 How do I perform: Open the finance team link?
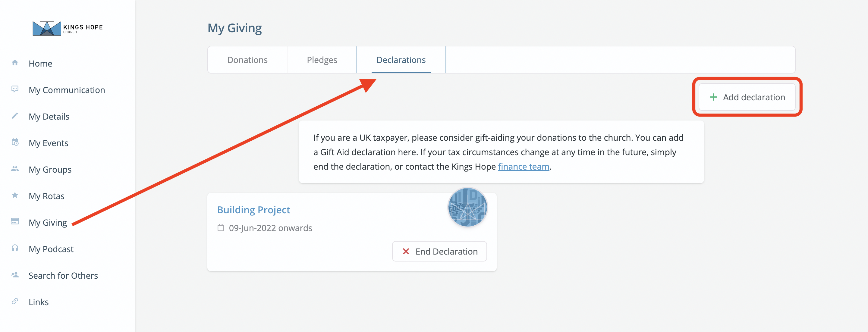click(523, 166)
